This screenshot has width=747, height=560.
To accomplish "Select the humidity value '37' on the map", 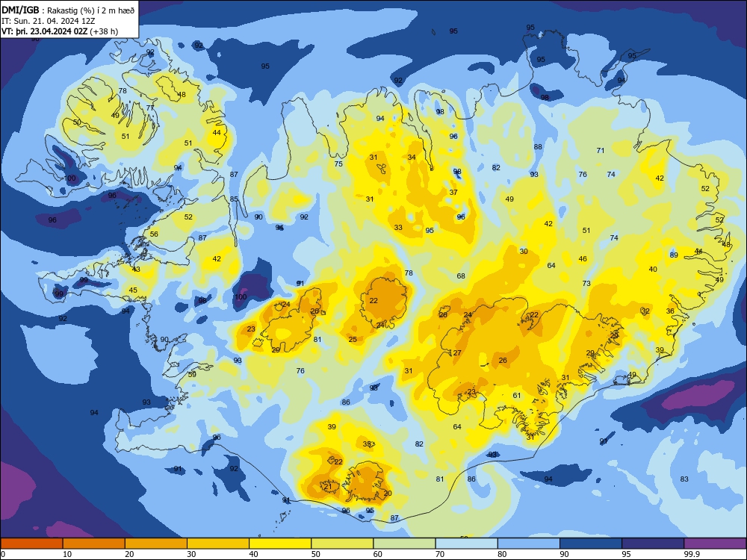I will point(453,193).
